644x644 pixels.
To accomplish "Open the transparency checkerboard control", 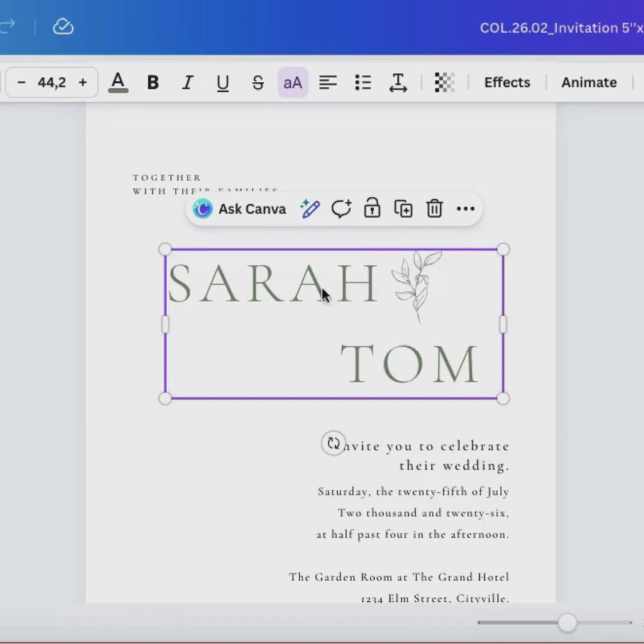I will tap(445, 82).
